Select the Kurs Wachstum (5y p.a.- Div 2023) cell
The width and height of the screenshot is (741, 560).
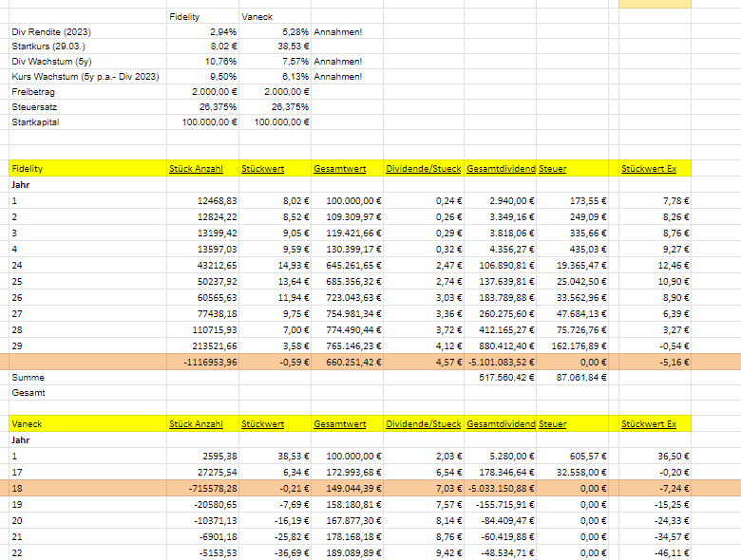[85, 76]
